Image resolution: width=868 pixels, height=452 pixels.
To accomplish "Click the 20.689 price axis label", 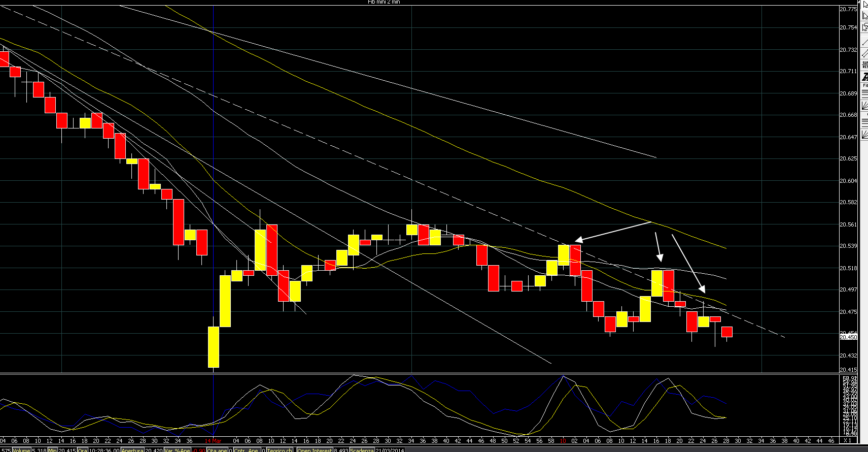I will click(x=848, y=93).
